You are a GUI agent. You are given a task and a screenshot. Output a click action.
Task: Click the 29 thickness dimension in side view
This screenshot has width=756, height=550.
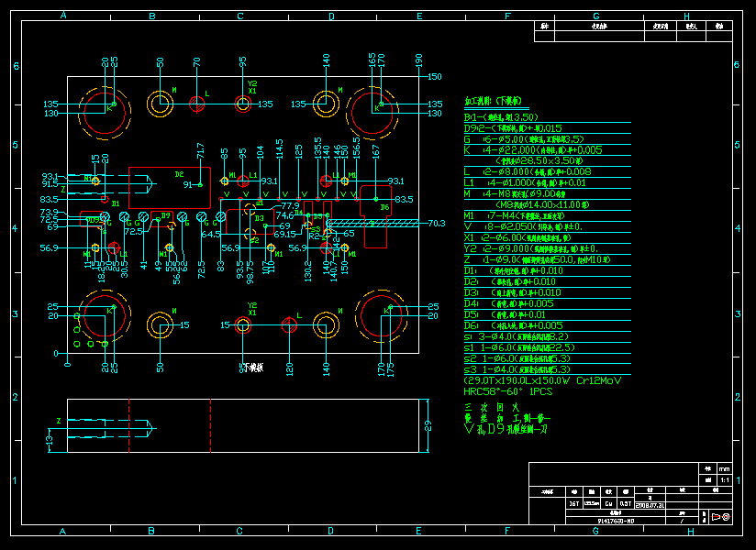(428, 425)
